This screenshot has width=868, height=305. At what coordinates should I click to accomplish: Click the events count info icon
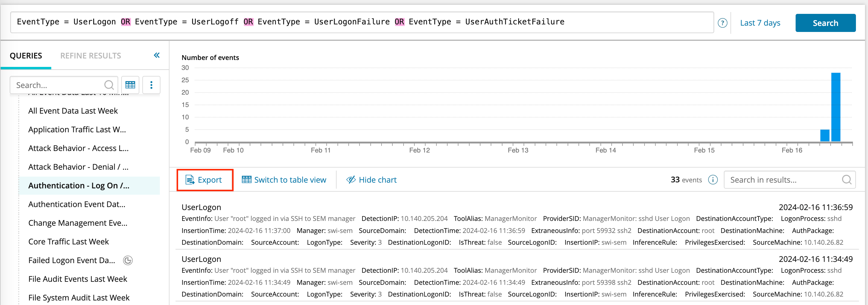click(x=713, y=180)
